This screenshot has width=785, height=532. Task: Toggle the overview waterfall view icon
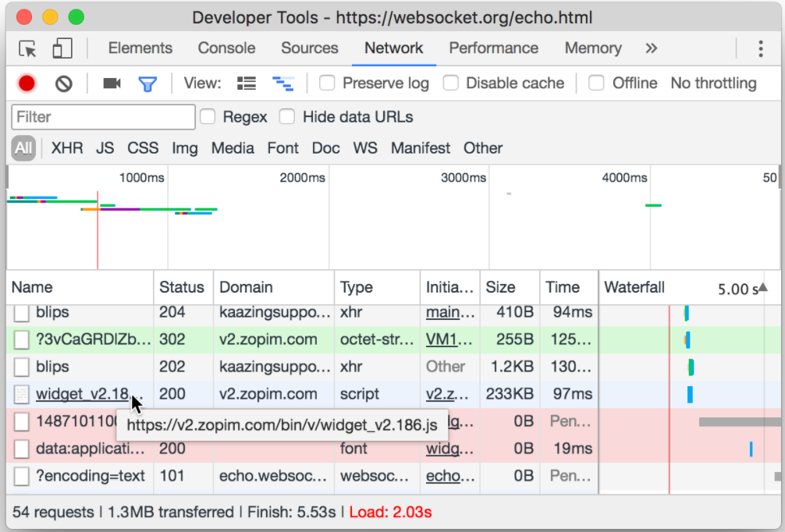point(282,83)
